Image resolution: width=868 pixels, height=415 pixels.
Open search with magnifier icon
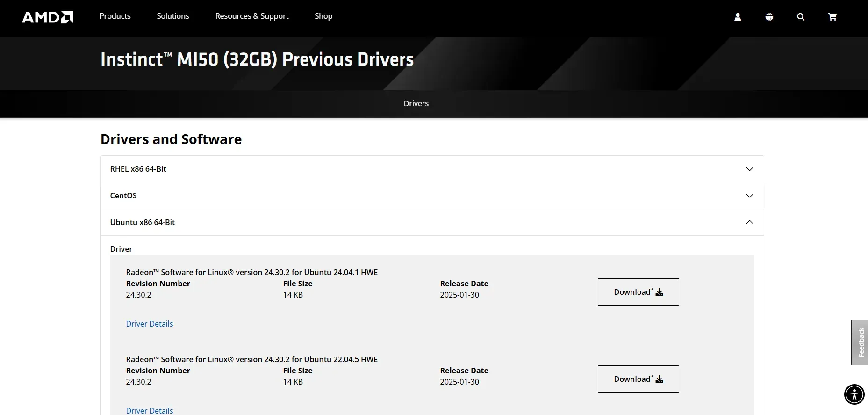tap(801, 17)
